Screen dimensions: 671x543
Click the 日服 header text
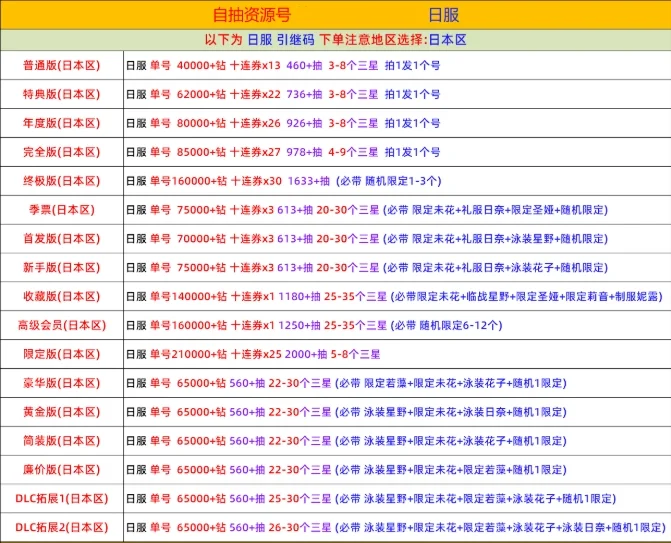coord(444,15)
